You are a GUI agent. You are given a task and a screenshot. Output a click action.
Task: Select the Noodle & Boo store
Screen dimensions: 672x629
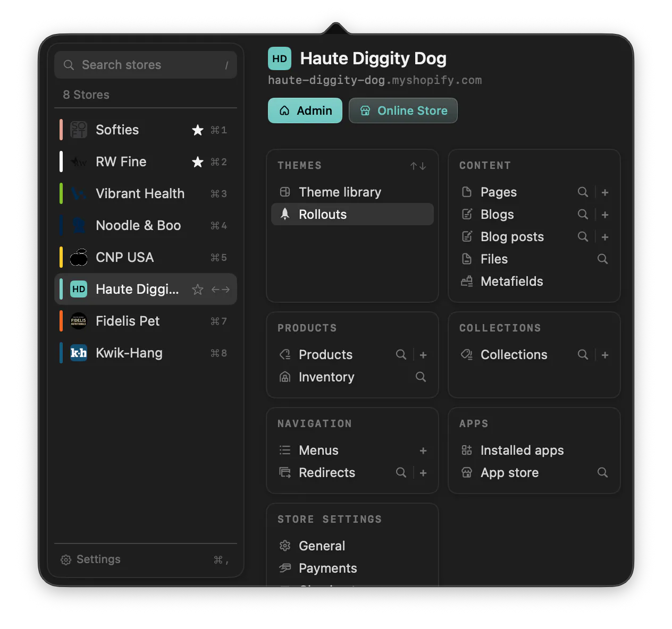[146, 225]
